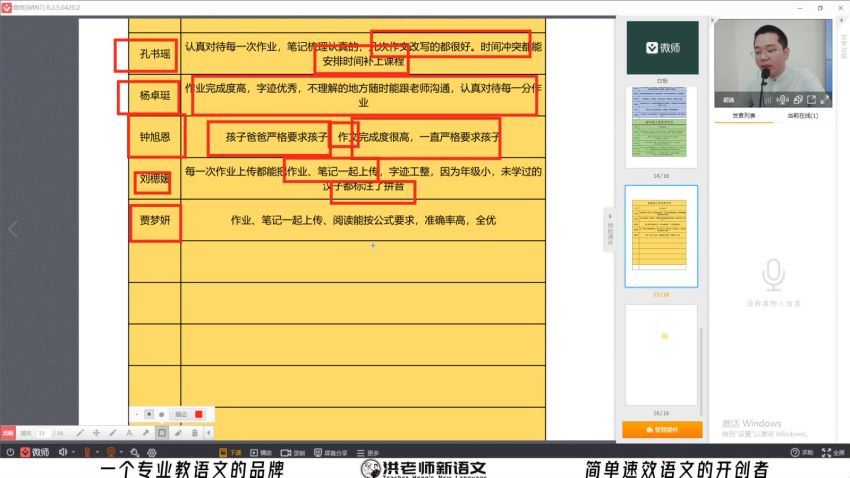Switch to the 当前在线(1) tab
This screenshot has height=478, width=850.
pos(802,116)
